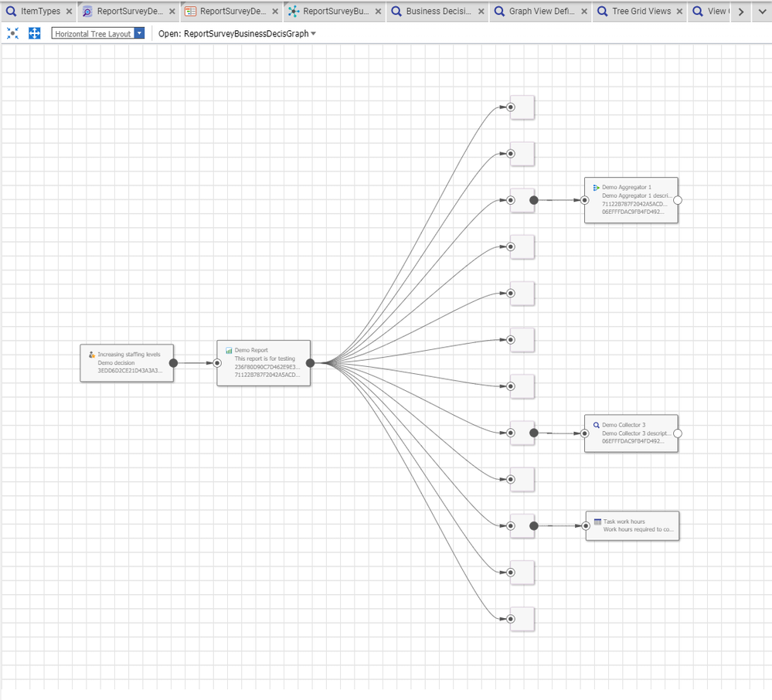Collapse children of the Demo Report node
The image size is (772, 700).
pyautogui.click(x=310, y=362)
